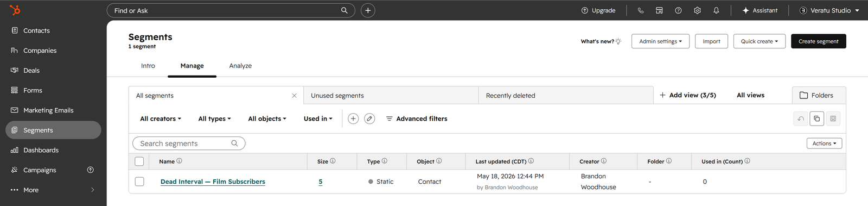Click the info icon next to Object column

(439, 161)
